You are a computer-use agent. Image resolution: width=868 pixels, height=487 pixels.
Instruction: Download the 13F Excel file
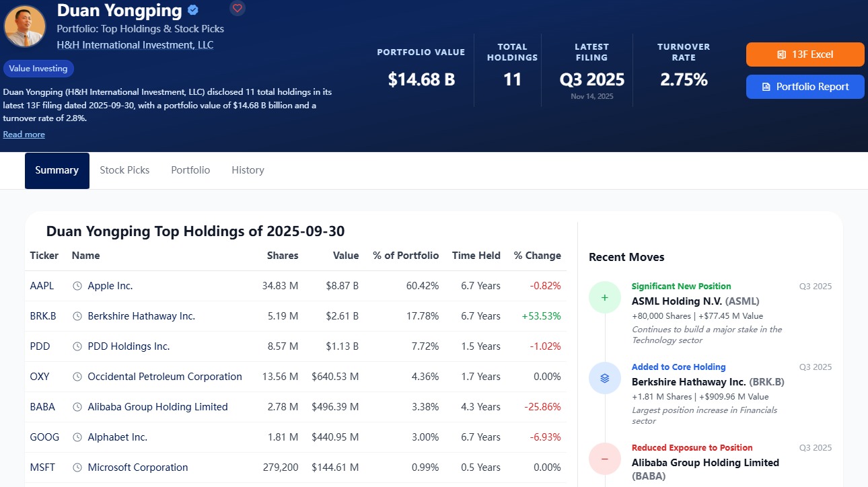805,54
